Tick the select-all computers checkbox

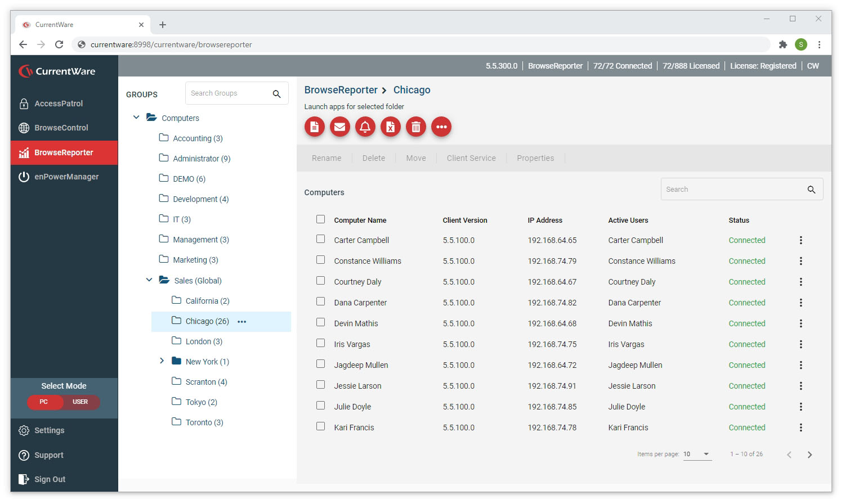click(x=321, y=219)
